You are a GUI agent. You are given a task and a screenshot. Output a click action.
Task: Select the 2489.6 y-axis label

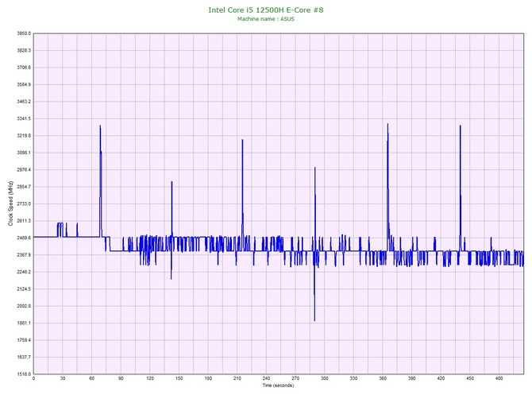pyautogui.click(x=24, y=238)
